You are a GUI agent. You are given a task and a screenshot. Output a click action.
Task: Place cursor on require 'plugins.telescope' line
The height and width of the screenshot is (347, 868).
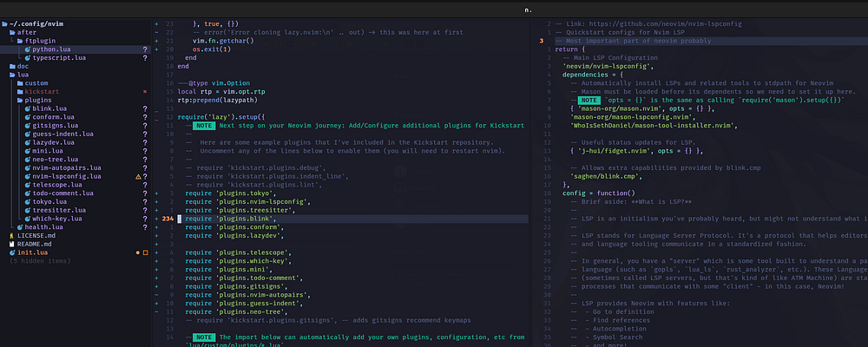click(234, 252)
